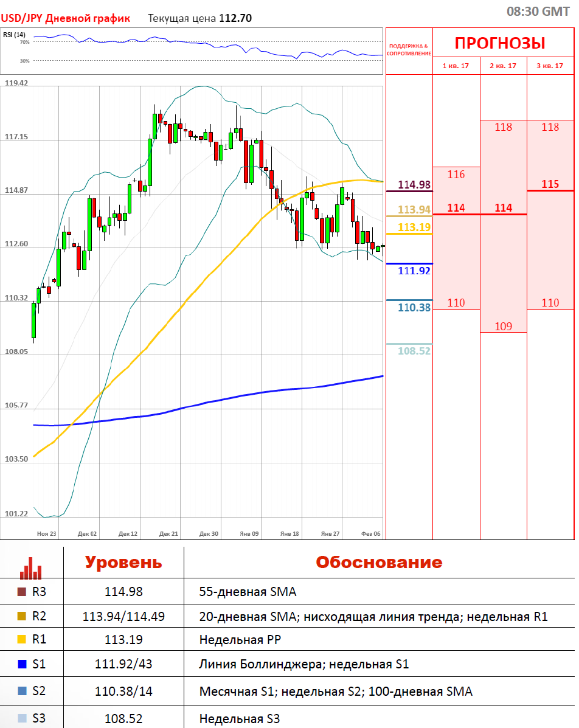Viewport: 579px width, 728px height.
Task: Click the ПРОГНОЗЫ heading
Action: [499, 43]
